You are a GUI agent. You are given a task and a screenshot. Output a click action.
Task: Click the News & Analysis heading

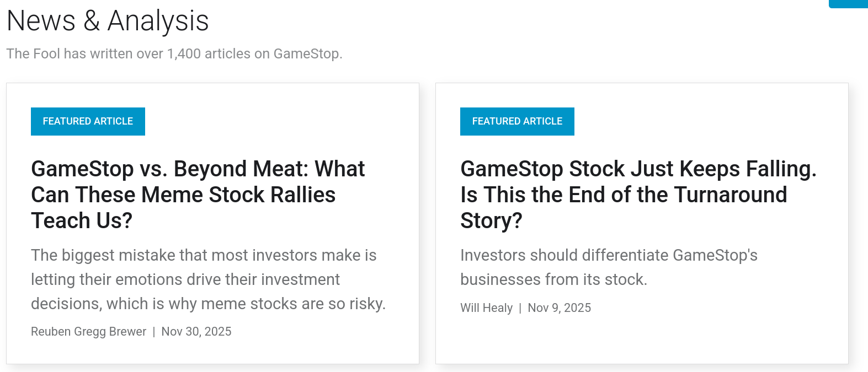[108, 21]
